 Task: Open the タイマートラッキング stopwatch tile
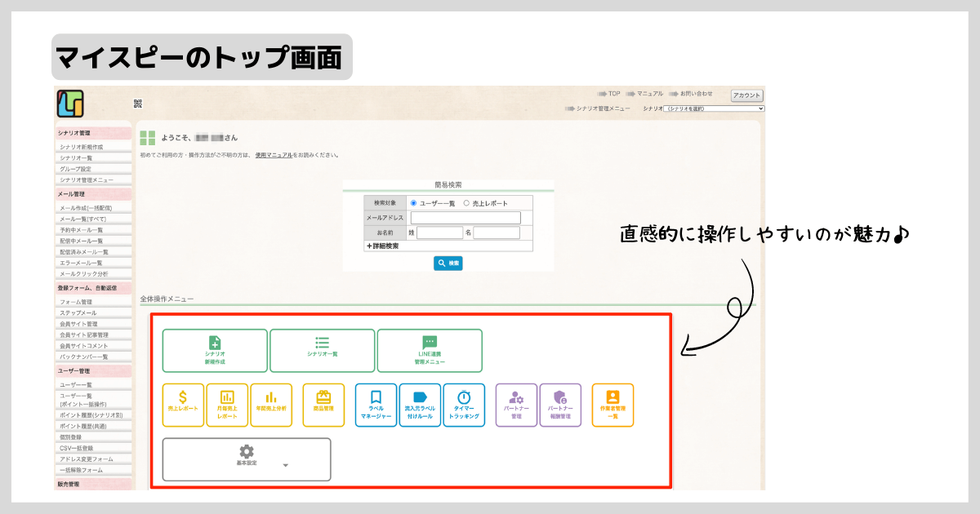click(x=464, y=405)
